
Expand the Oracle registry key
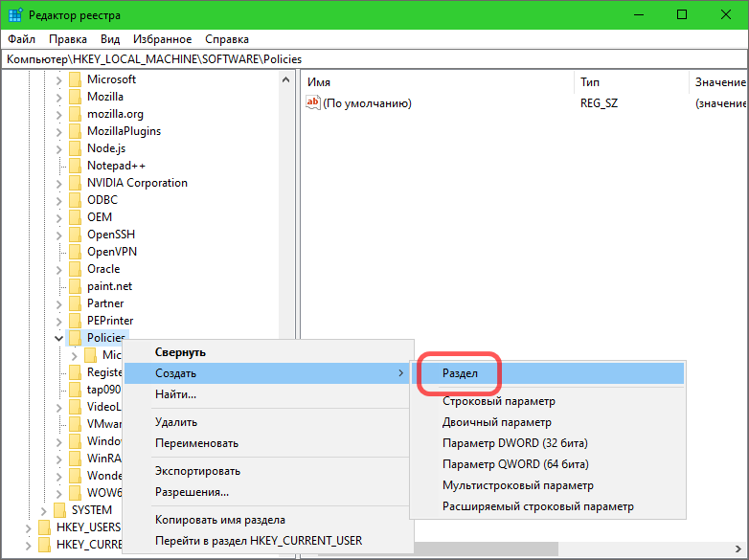tap(59, 269)
